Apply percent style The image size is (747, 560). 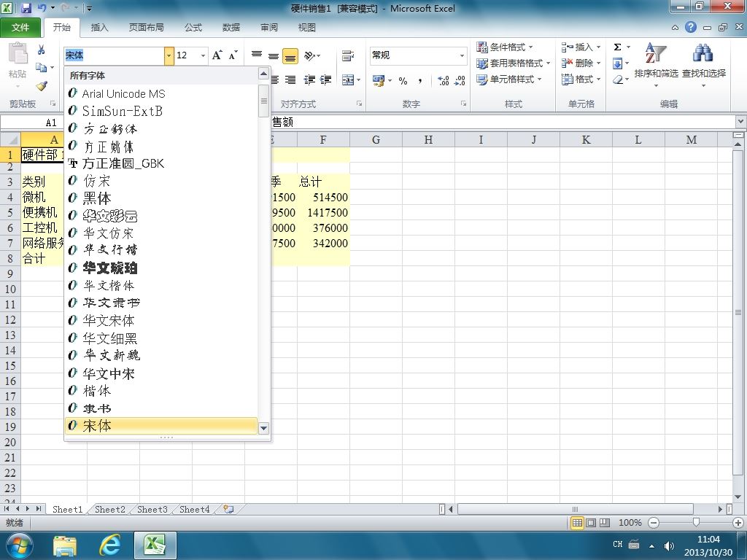pos(403,80)
